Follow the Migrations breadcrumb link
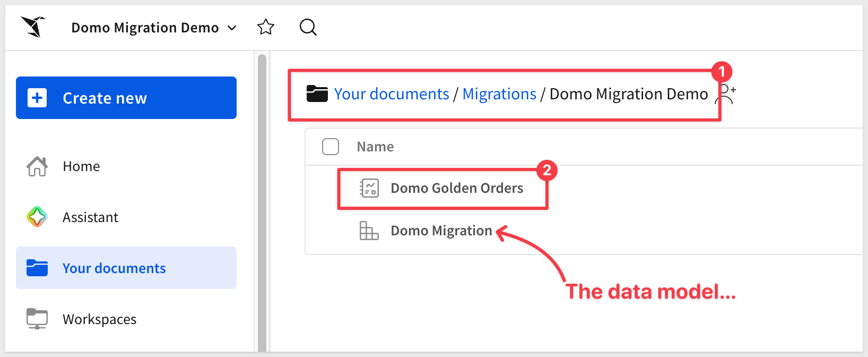 tap(499, 94)
